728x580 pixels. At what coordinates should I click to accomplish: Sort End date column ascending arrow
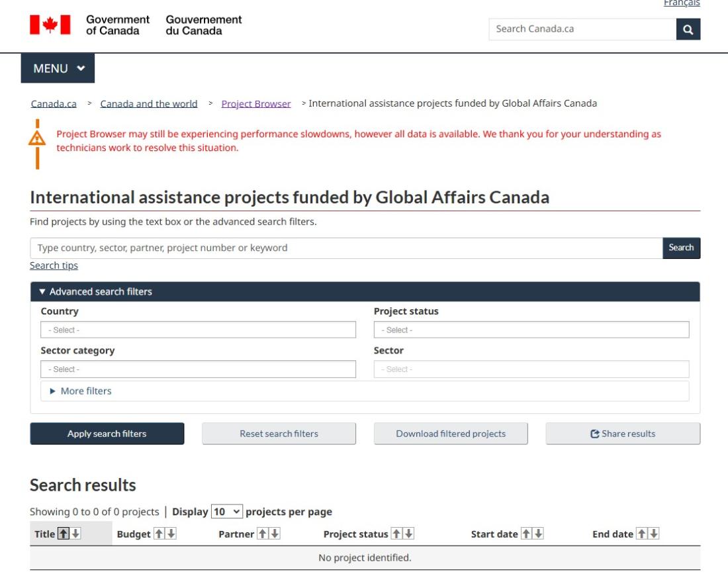pos(642,534)
